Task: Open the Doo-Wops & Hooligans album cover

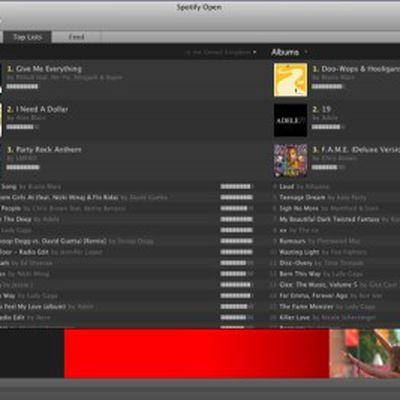Action: [x=290, y=80]
